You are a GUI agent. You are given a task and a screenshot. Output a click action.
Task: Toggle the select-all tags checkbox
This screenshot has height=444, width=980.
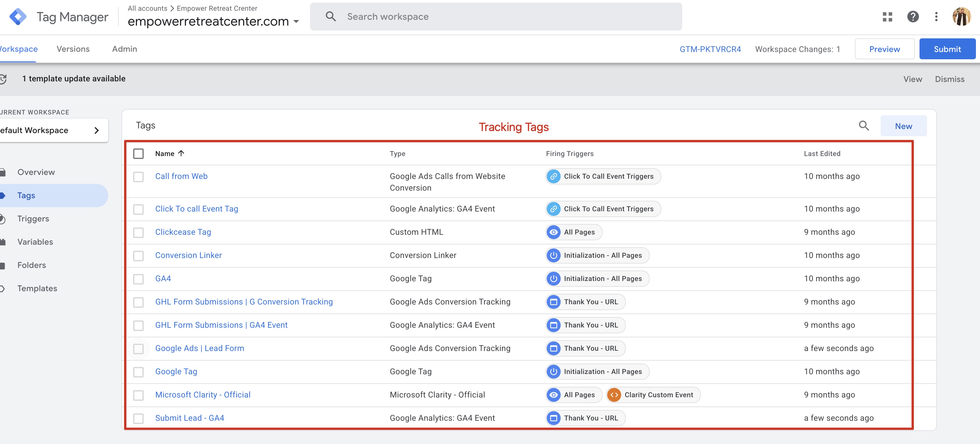pos(138,154)
